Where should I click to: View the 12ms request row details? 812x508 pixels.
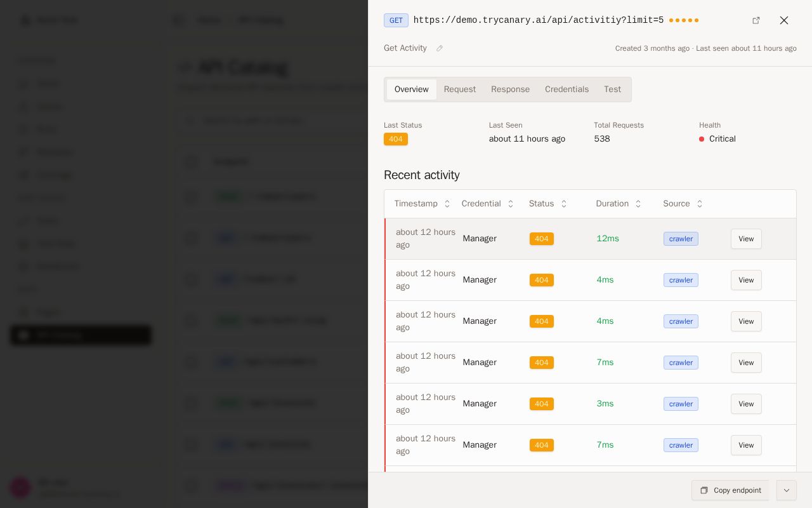pos(746,239)
